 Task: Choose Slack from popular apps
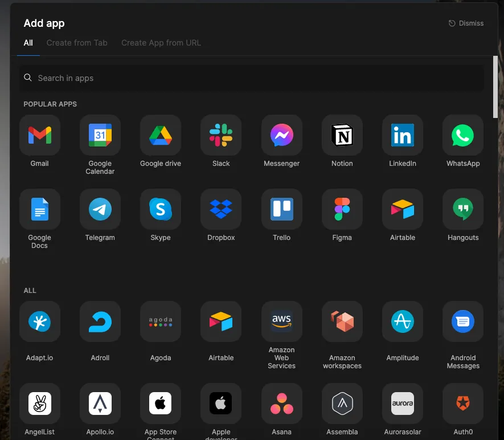pos(221,136)
